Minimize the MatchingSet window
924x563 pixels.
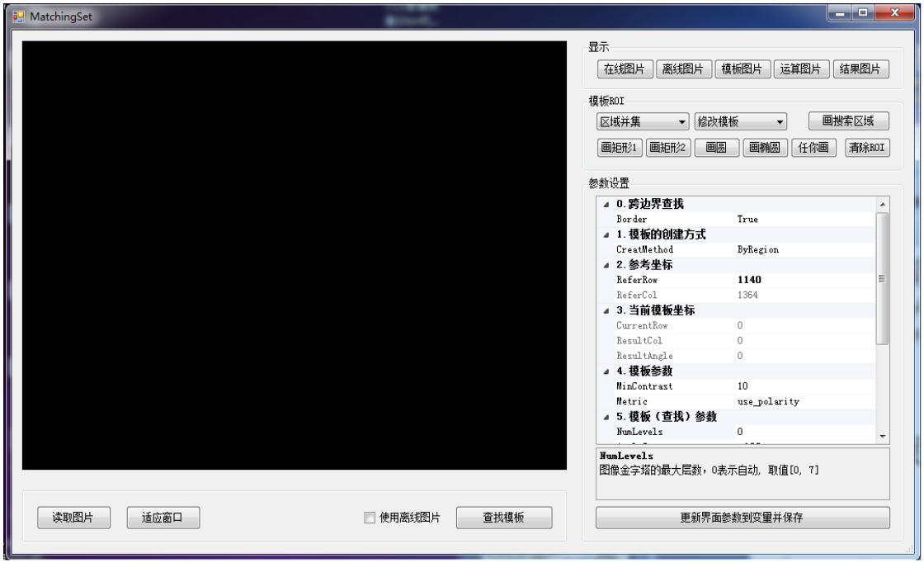pyautogui.click(x=839, y=12)
